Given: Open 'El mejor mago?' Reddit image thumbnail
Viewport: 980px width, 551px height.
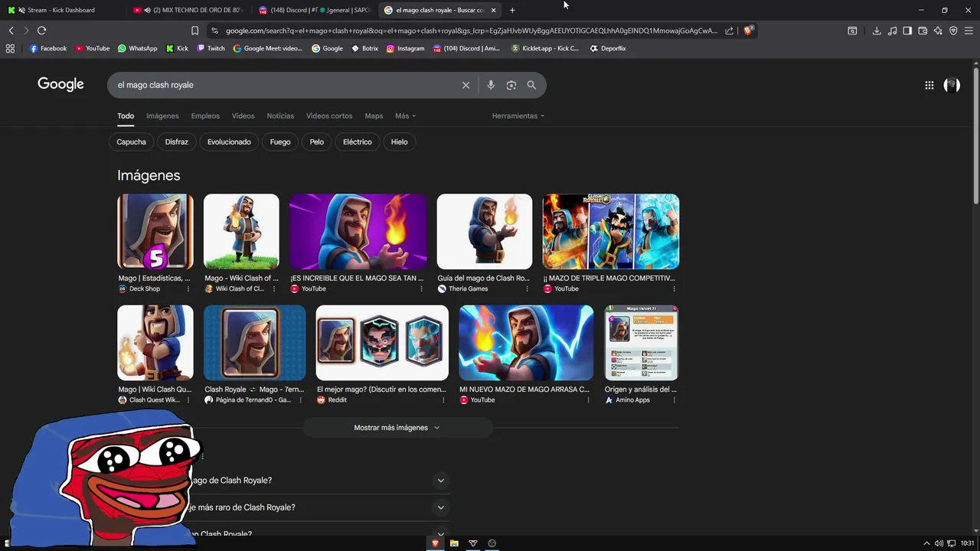Looking at the screenshot, I should tap(382, 343).
